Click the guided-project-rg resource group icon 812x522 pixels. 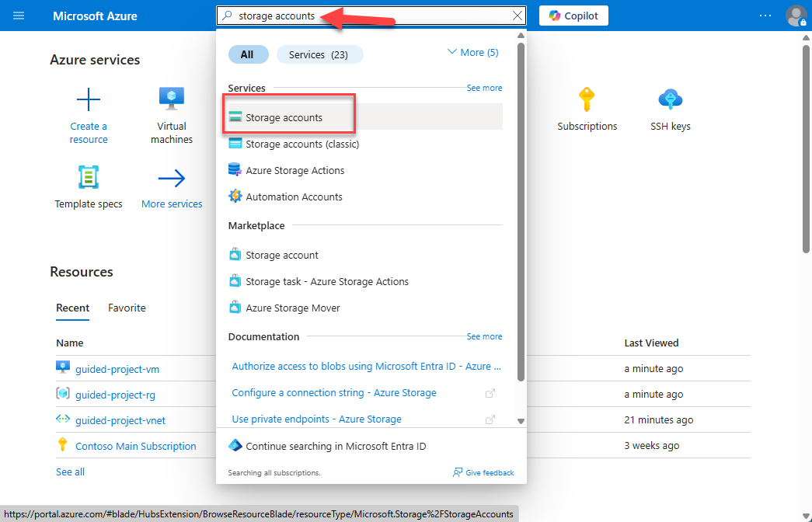point(63,393)
